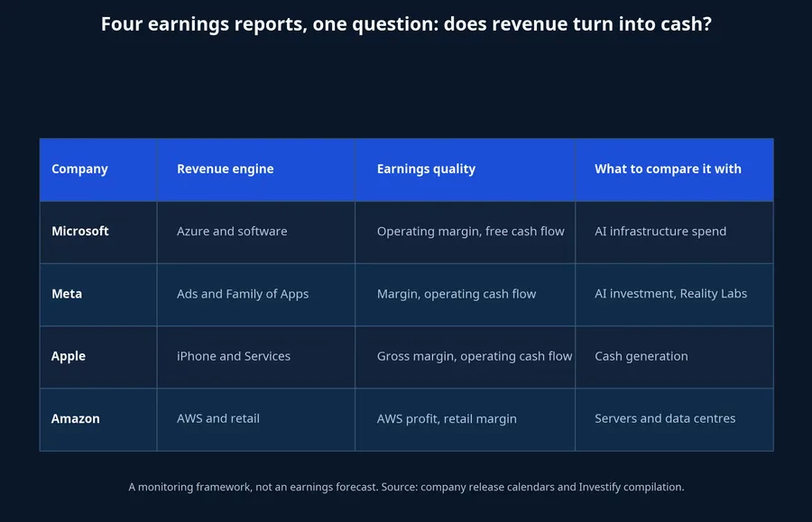Click the 'Servers and data centres' cell

click(674, 419)
